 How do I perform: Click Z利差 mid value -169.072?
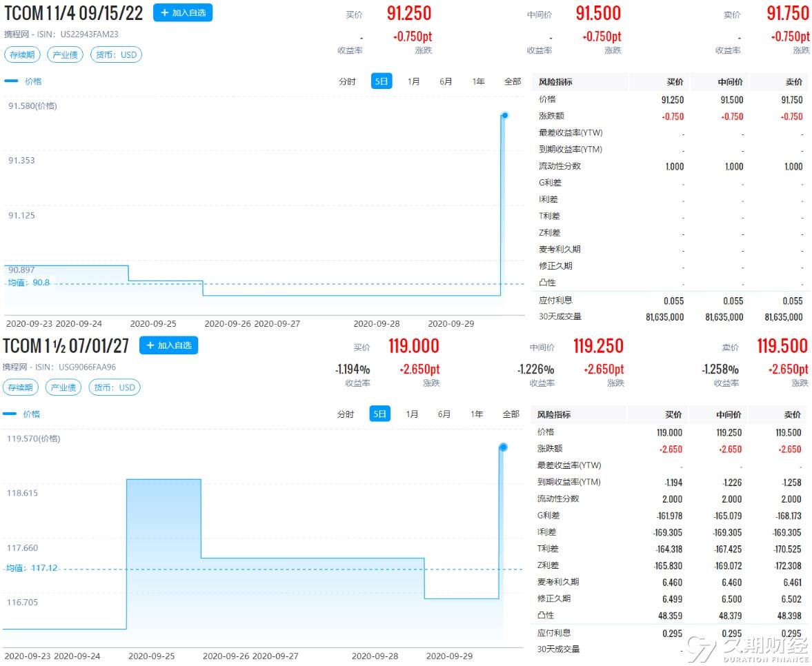[x=727, y=565]
